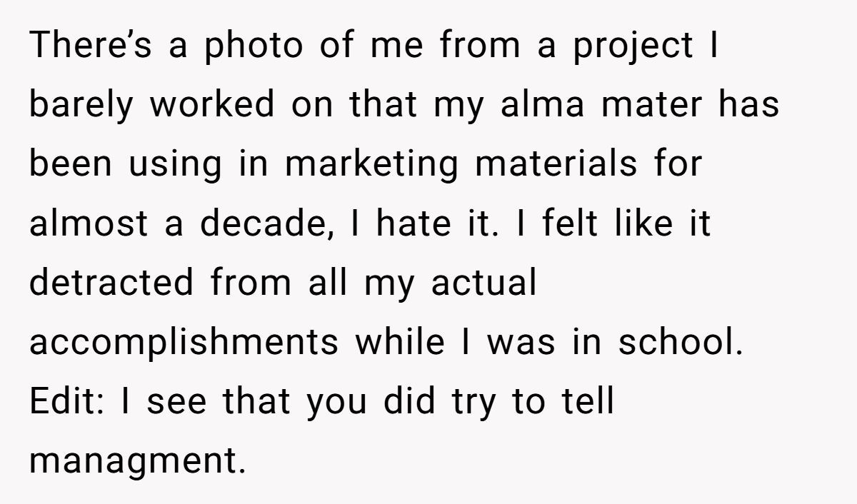The width and height of the screenshot is (857, 504).
Task: Click the word "accomplishments" in the text
Action: tap(184, 343)
